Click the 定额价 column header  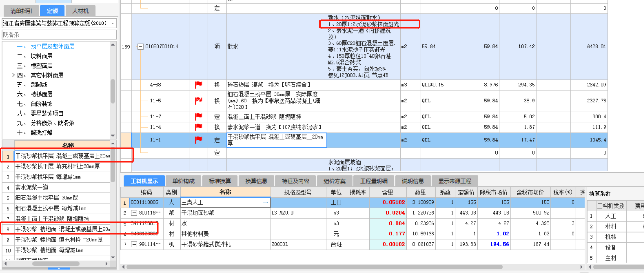click(x=466, y=192)
